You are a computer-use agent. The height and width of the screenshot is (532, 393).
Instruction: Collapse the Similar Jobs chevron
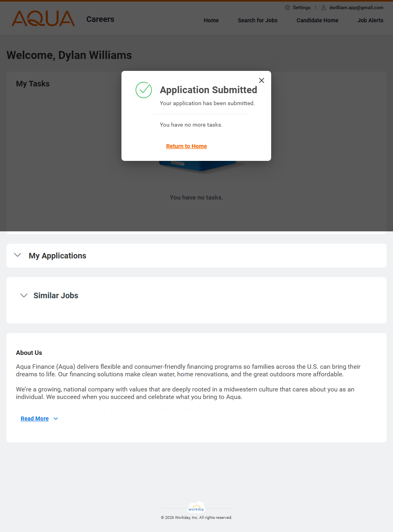tap(24, 295)
